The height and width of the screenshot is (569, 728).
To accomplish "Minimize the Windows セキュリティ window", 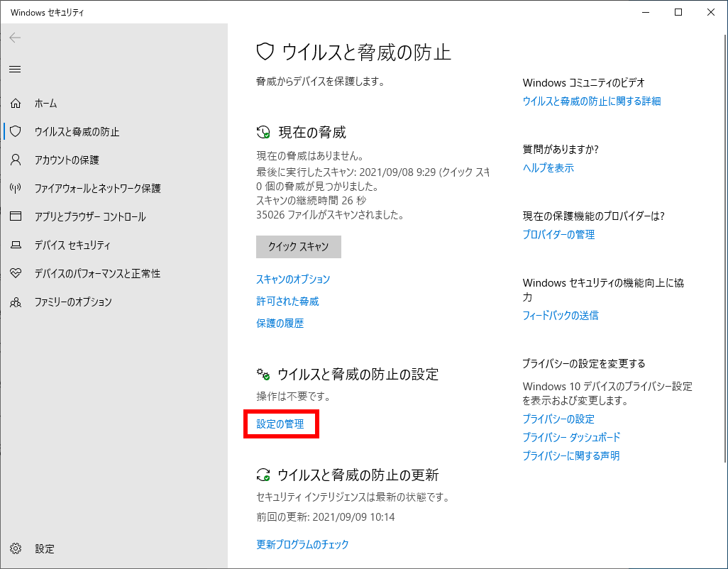I will point(646,12).
